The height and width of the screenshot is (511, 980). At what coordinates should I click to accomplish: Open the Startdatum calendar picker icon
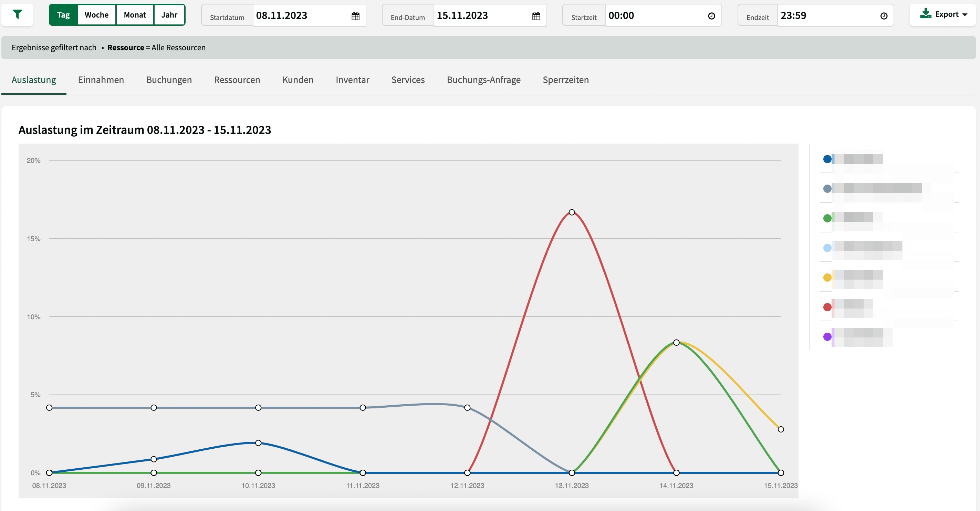click(355, 16)
